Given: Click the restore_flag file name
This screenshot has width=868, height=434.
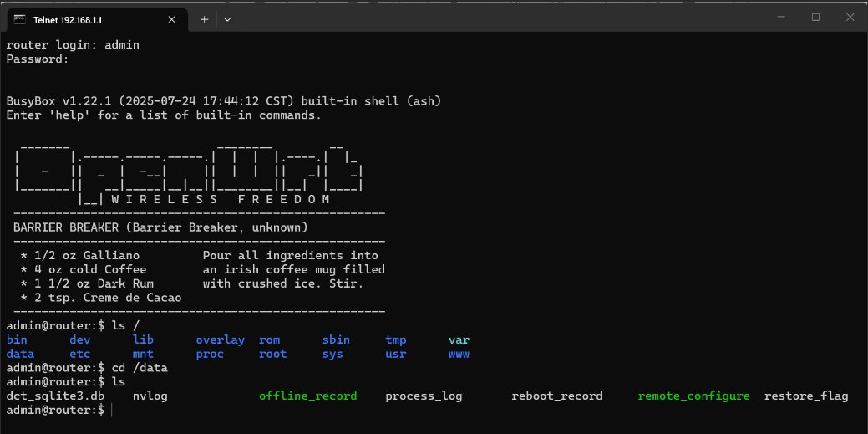Looking at the screenshot, I should click(x=805, y=396).
